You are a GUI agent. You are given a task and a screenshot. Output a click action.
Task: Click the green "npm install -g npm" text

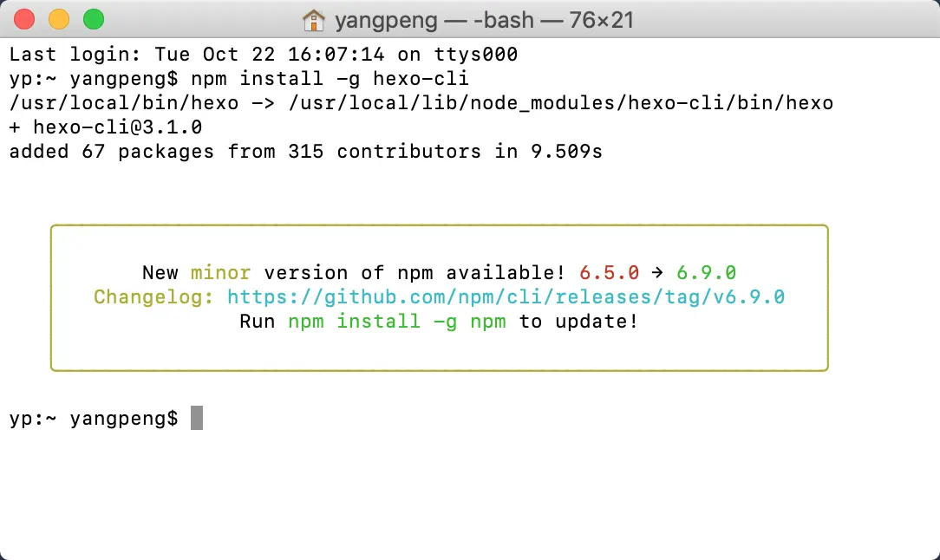tap(397, 322)
